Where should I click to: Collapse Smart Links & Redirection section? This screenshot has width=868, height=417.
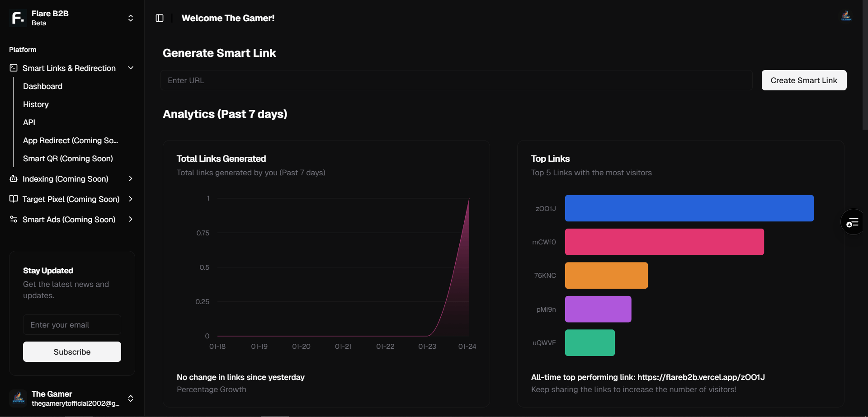pos(131,68)
